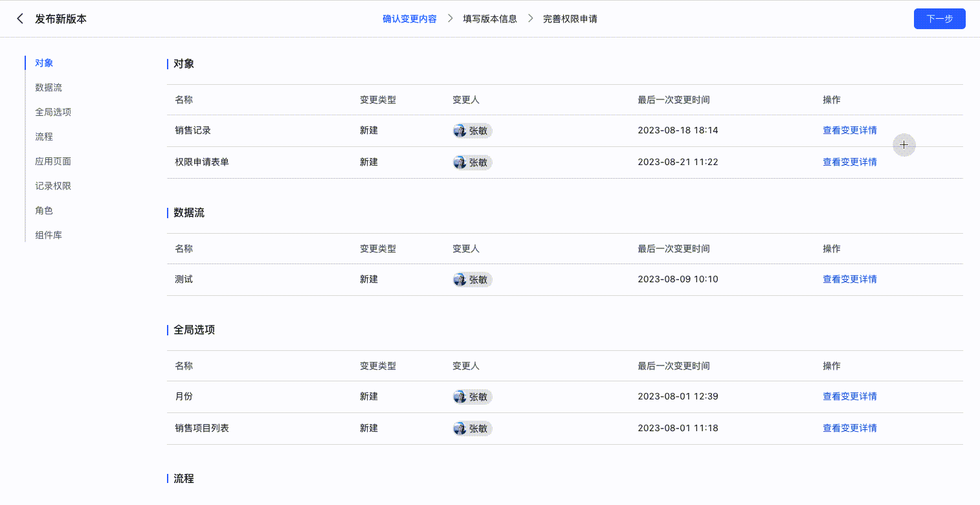Click the 销售记录 name cell

pos(193,130)
